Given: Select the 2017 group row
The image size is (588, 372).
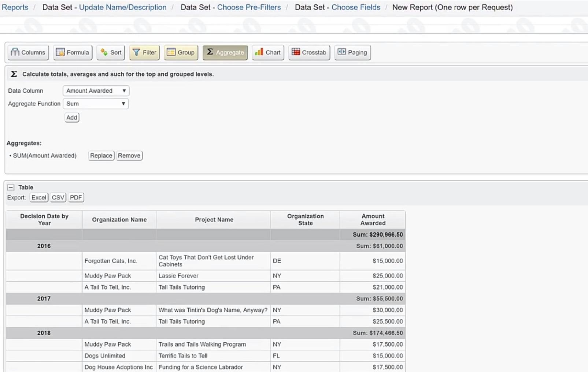Looking at the screenshot, I should coord(44,298).
